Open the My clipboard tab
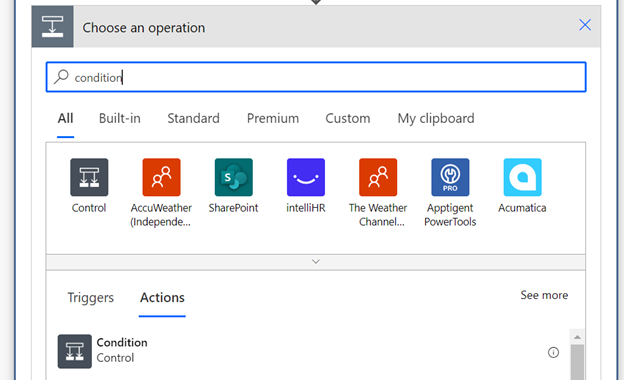 click(436, 118)
